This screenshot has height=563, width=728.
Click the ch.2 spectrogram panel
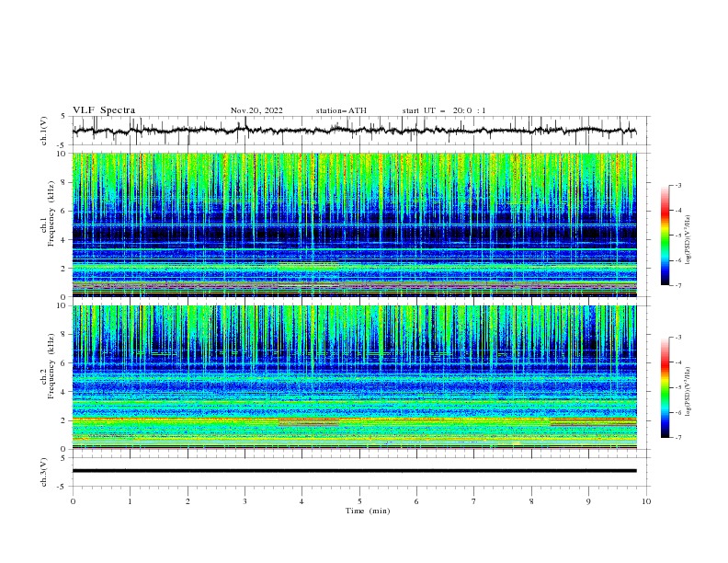pyautogui.click(x=354, y=377)
